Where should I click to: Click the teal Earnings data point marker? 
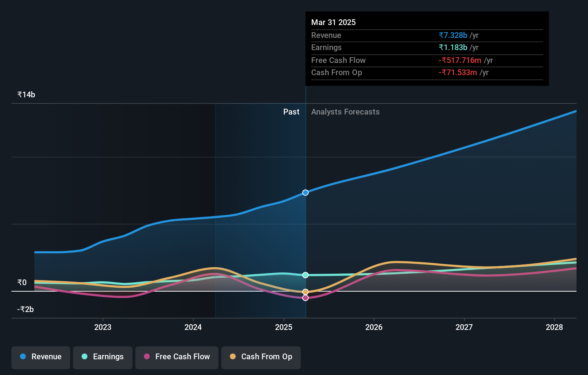(305, 275)
